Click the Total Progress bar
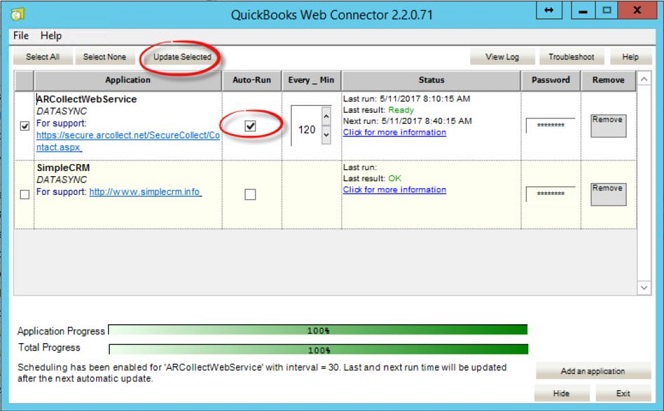This screenshot has height=411, width=664. pyautogui.click(x=318, y=349)
